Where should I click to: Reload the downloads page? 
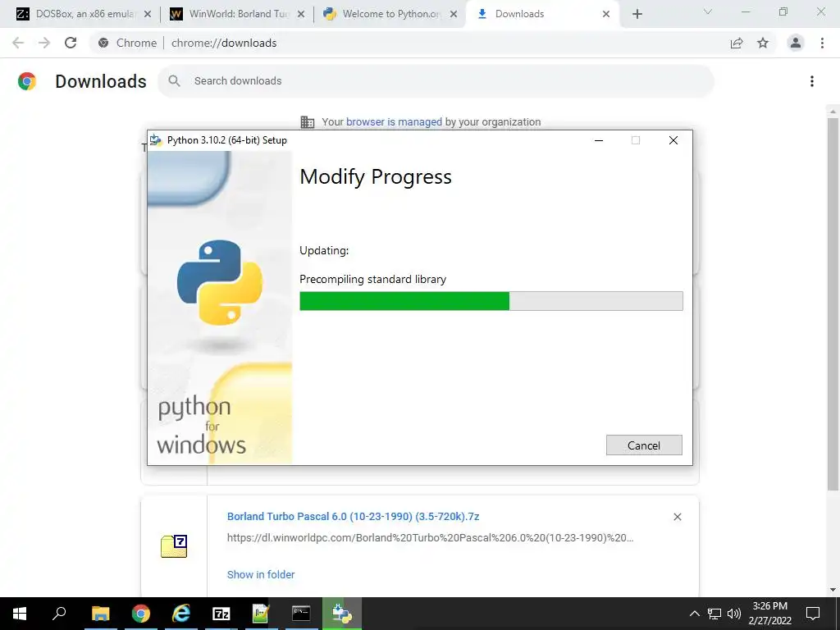(71, 43)
